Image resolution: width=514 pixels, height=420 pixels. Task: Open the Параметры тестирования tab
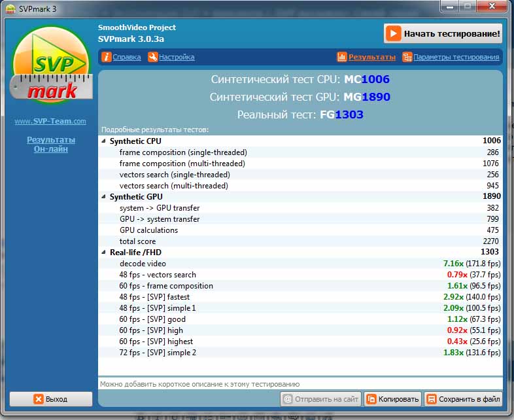coord(456,57)
